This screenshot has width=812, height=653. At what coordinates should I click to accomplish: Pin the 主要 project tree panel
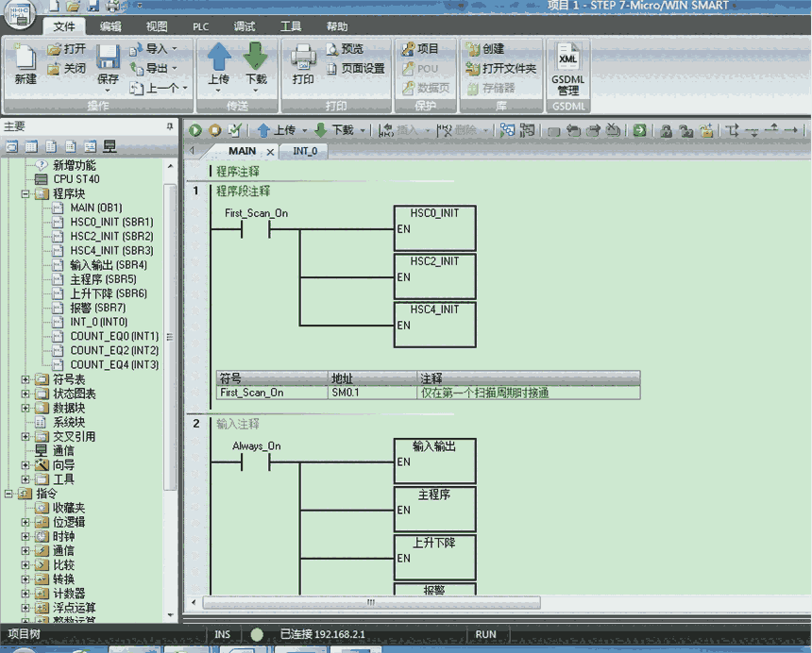tap(170, 126)
